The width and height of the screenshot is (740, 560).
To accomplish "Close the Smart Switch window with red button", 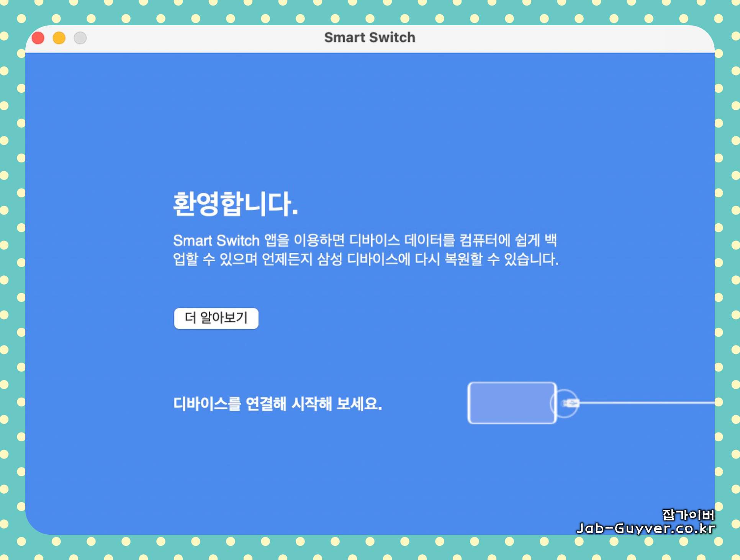I will [38, 38].
